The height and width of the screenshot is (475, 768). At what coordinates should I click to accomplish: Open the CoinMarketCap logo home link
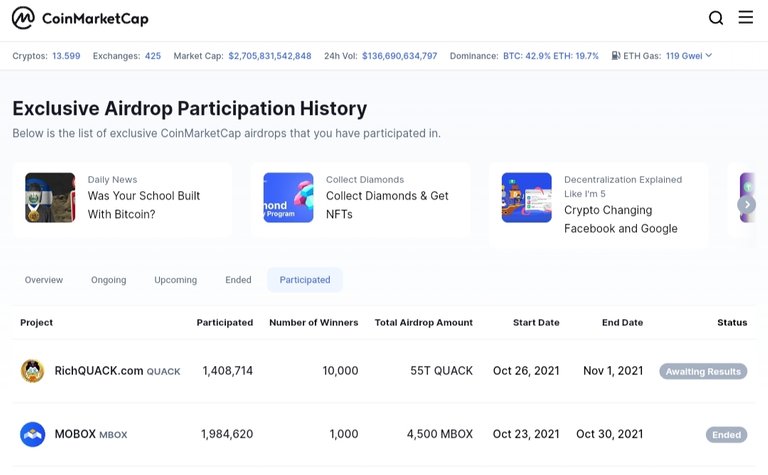80,18
